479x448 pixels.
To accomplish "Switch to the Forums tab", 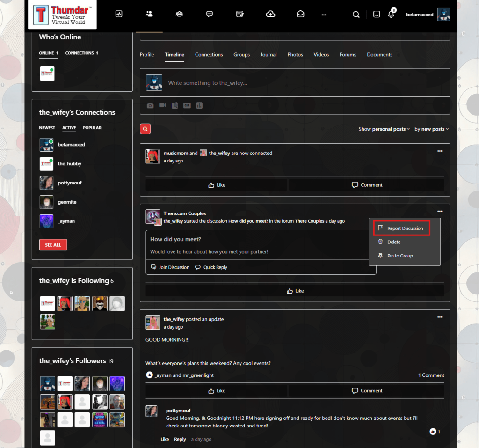I will tap(348, 54).
